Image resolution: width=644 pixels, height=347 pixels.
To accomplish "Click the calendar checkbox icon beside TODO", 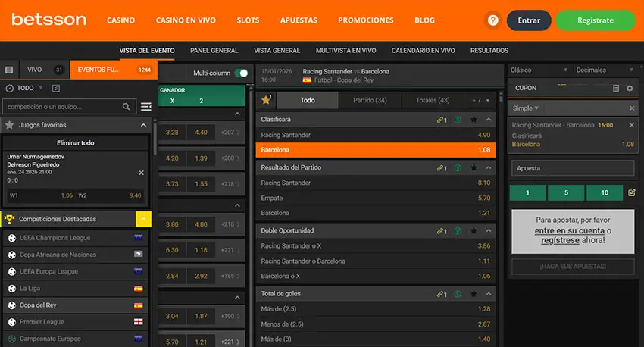I will [56, 88].
